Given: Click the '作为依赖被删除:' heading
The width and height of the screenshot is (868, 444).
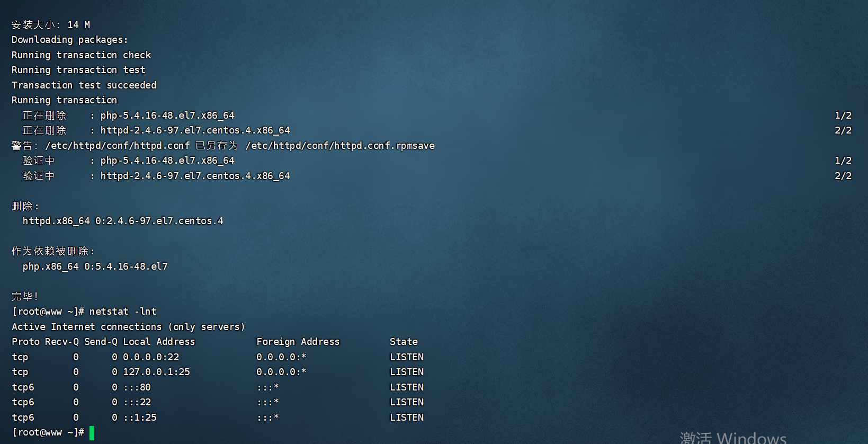Looking at the screenshot, I should pyautogui.click(x=53, y=251).
